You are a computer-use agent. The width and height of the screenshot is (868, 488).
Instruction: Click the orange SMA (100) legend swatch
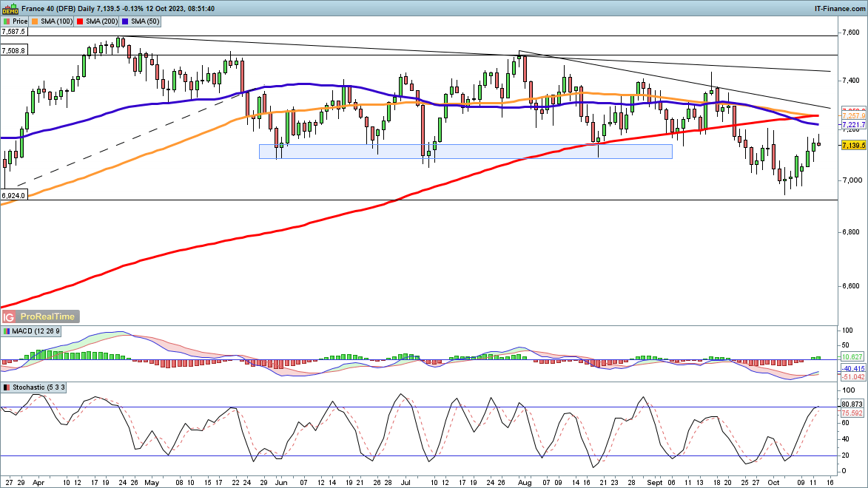pyautogui.click(x=36, y=21)
